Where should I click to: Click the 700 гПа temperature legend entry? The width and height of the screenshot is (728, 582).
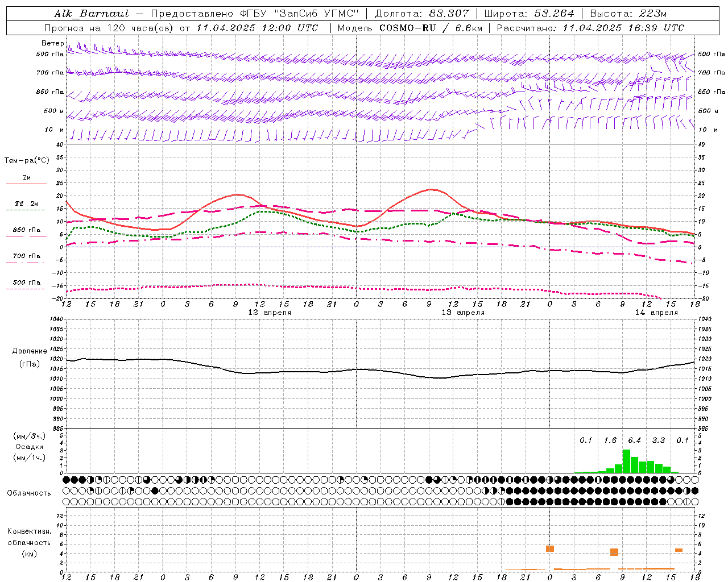(x=27, y=256)
